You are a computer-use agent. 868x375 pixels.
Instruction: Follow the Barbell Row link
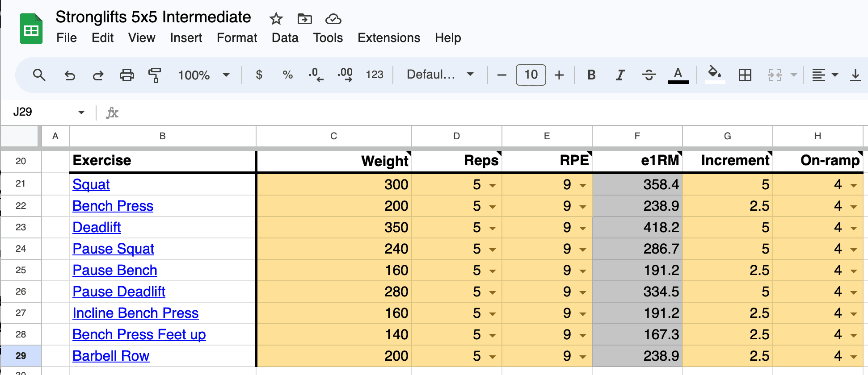pyautogui.click(x=111, y=356)
